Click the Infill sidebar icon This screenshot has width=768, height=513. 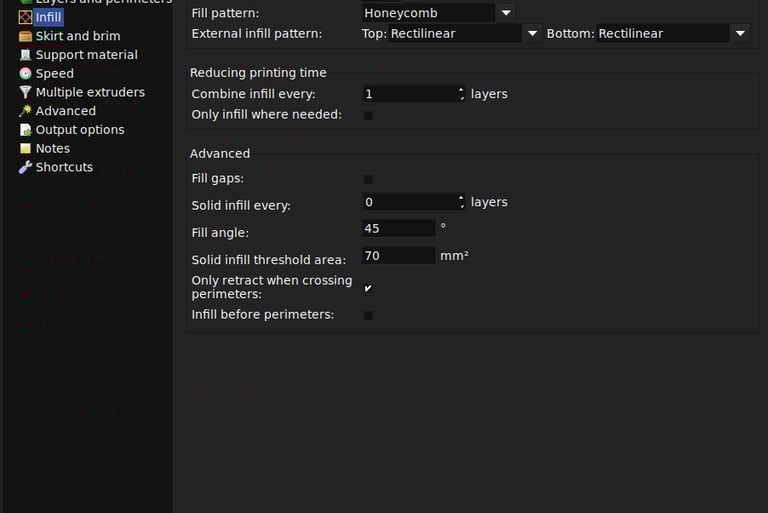click(x=25, y=17)
